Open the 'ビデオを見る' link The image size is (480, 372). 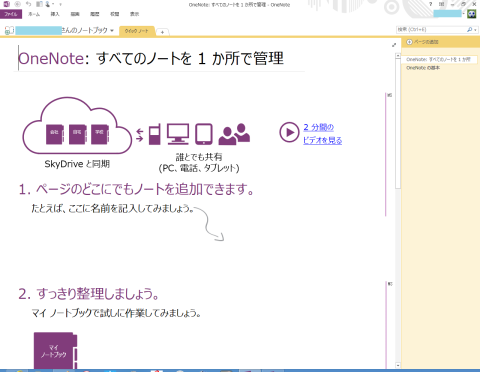[x=322, y=140]
